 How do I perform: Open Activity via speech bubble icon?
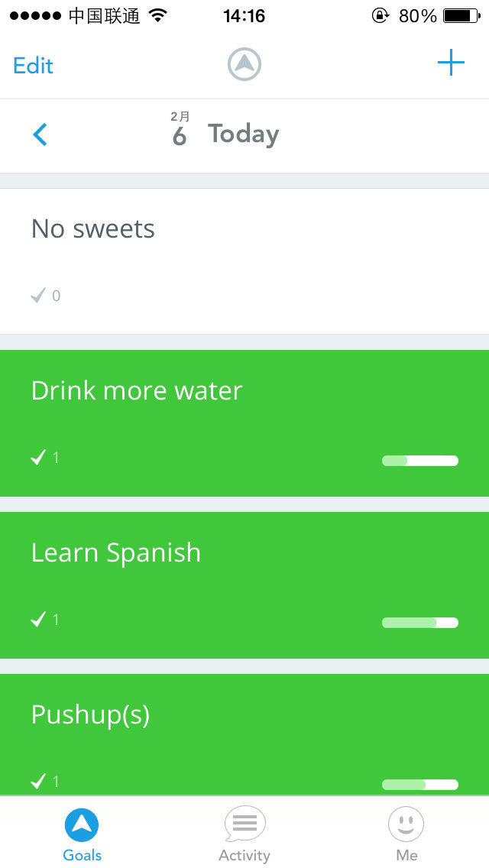point(244,824)
